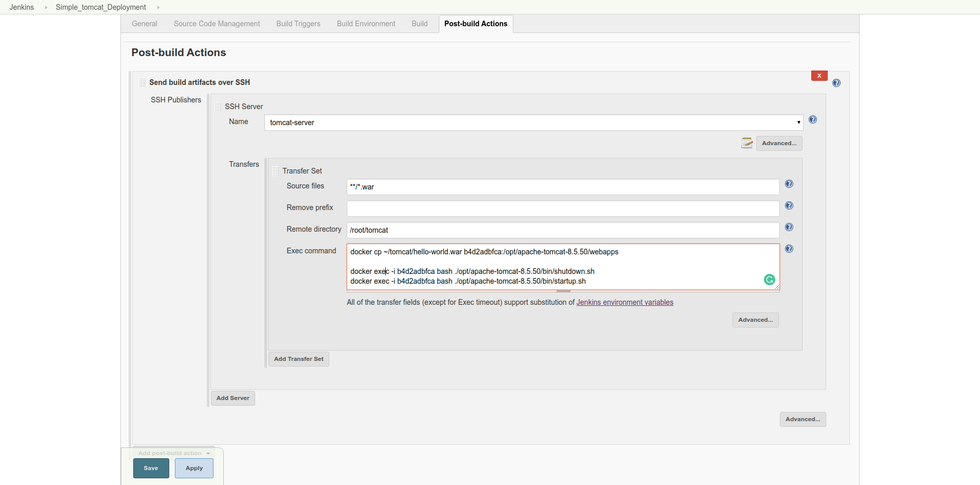Click the Jenkins breadcrumb link

[x=22, y=7]
